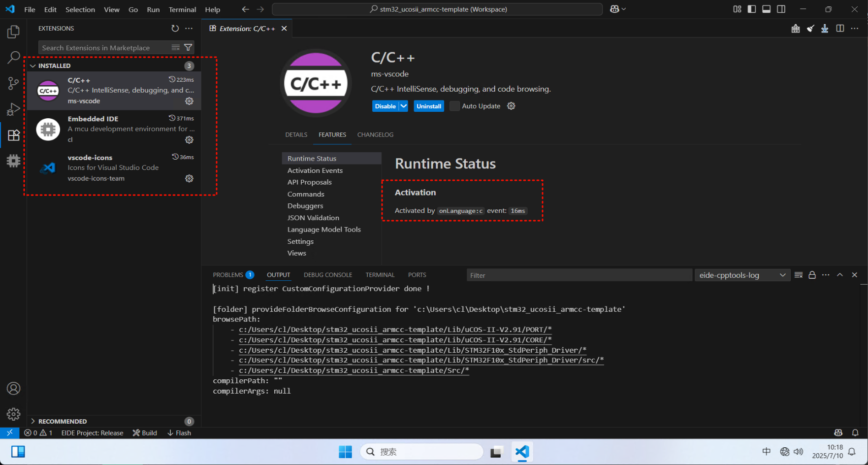
Task: Open the Source Control view
Action: 13,83
